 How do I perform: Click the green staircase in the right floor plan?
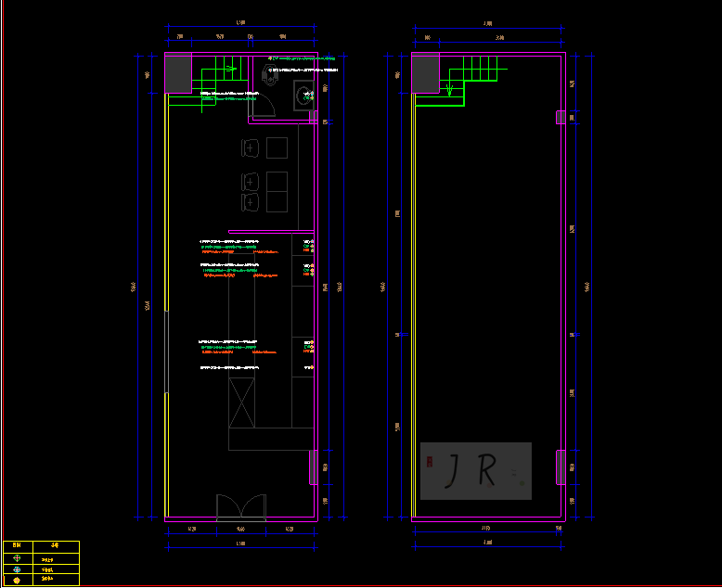(x=461, y=81)
